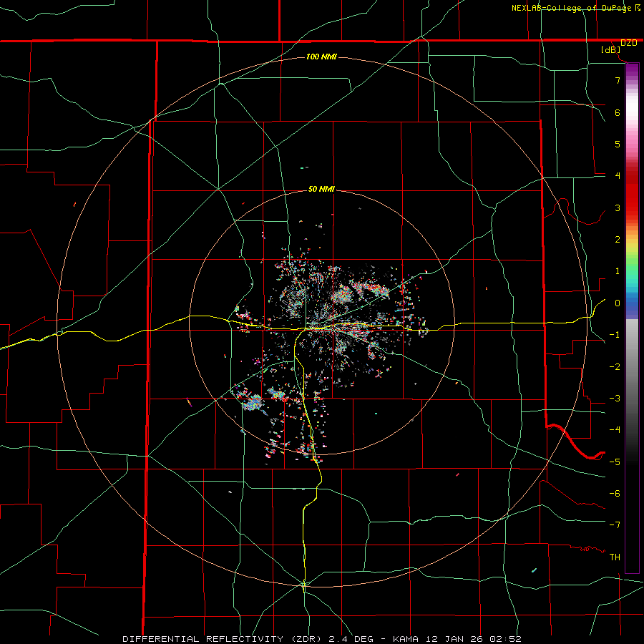Screen dimensions: 644x644
Task: Click the Differential Reflectivity KAMA caption text
Action: [x=322, y=639]
